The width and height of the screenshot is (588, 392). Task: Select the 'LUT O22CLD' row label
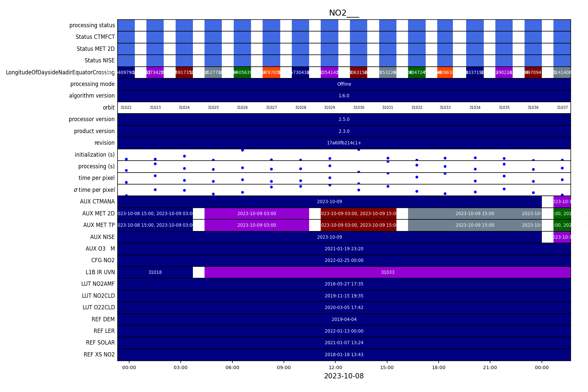(99, 307)
